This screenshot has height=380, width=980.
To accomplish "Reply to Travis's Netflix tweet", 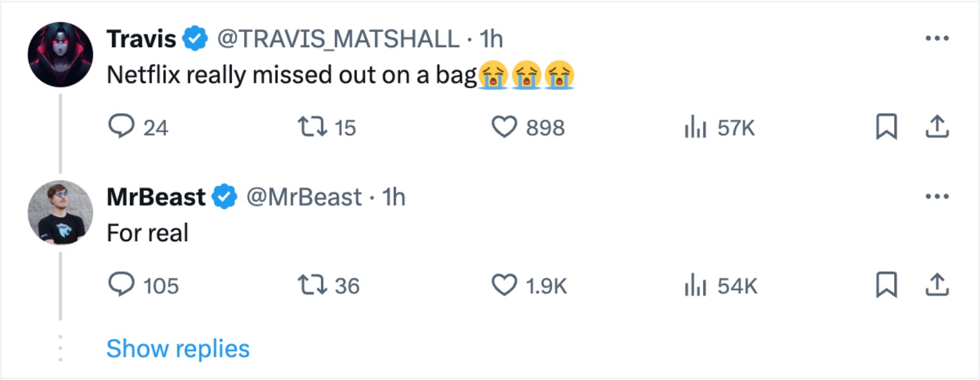I will pos(121,127).
